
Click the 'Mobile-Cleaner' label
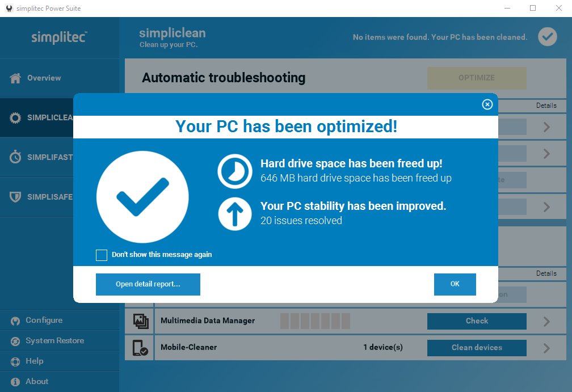click(188, 348)
